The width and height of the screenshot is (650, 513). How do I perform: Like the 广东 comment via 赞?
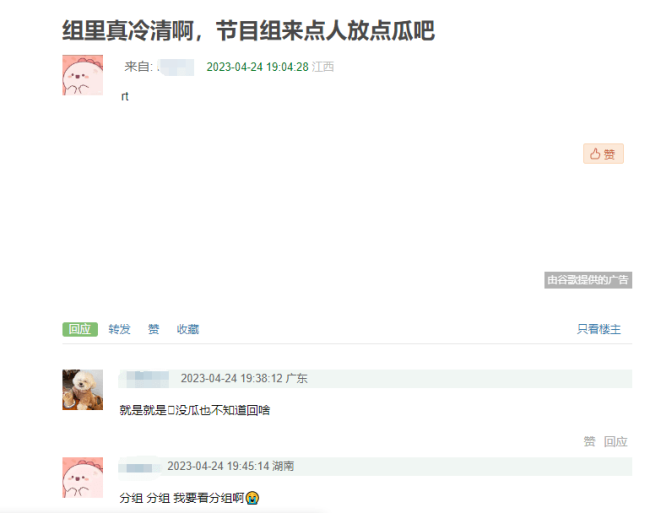(x=589, y=441)
